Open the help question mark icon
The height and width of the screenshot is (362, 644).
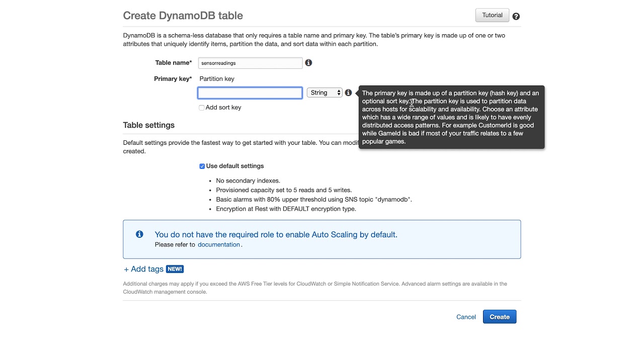coord(516,16)
